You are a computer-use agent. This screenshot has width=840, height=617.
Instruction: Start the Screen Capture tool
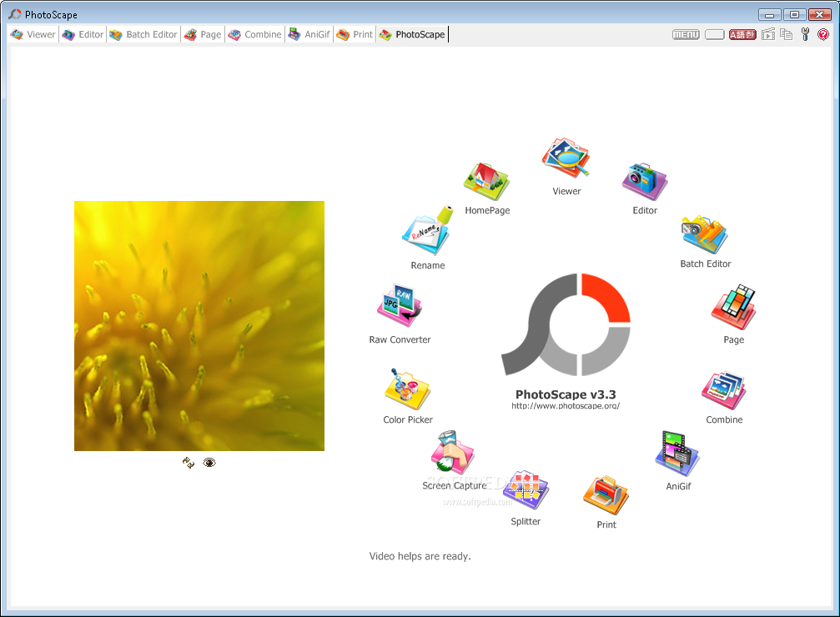pos(453,453)
